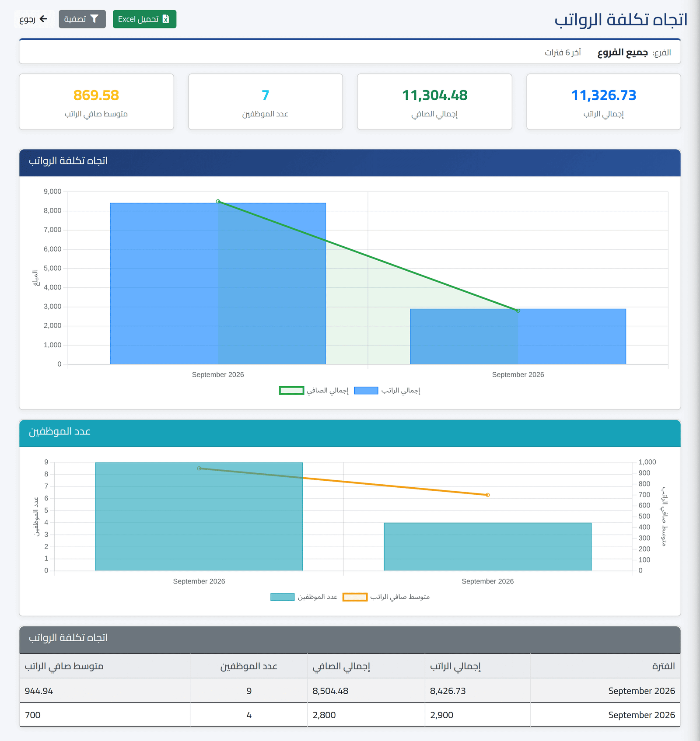The image size is (700, 741).
Task: Select table cell 944.94
Action: coord(105,691)
